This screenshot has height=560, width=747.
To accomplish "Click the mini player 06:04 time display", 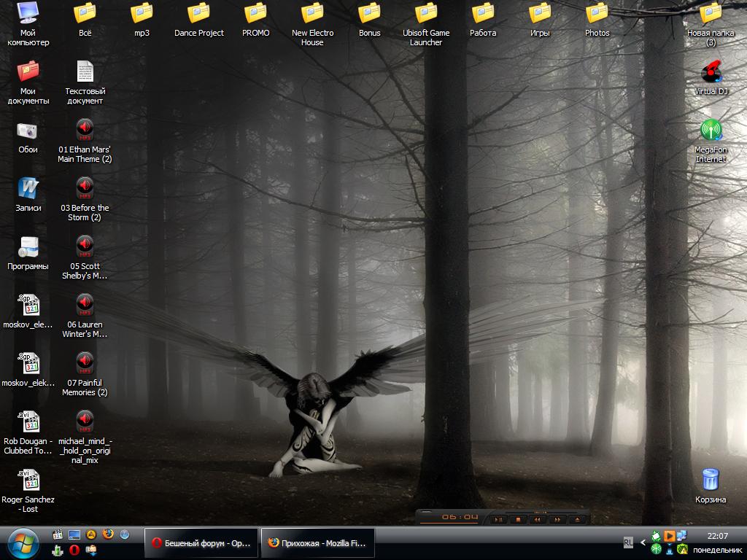I will tap(460, 518).
